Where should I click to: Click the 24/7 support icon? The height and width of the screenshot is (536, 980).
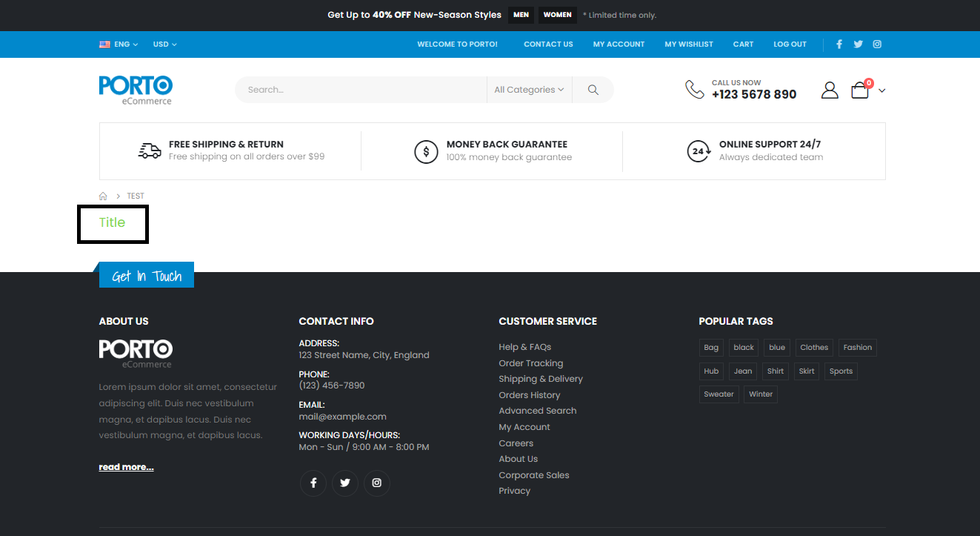click(x=699, y=152)
